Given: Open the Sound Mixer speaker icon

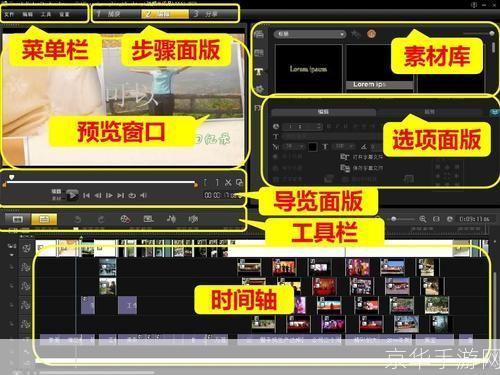Looking at the screenshot, I should point(193,219).
